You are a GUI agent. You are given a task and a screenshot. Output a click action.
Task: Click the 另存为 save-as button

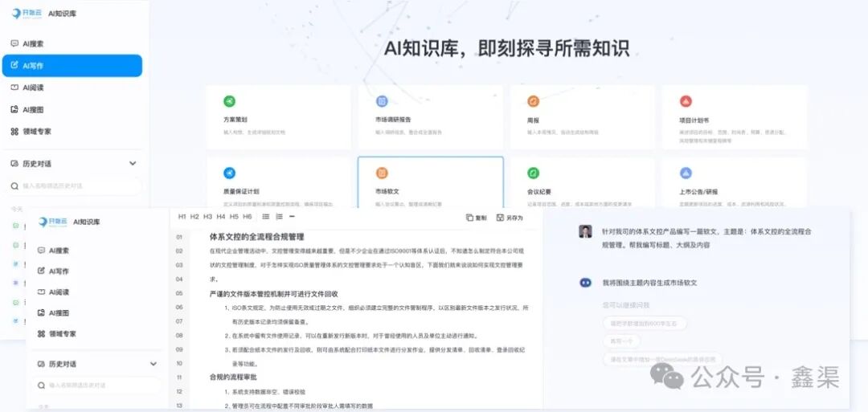click(510, 218)
